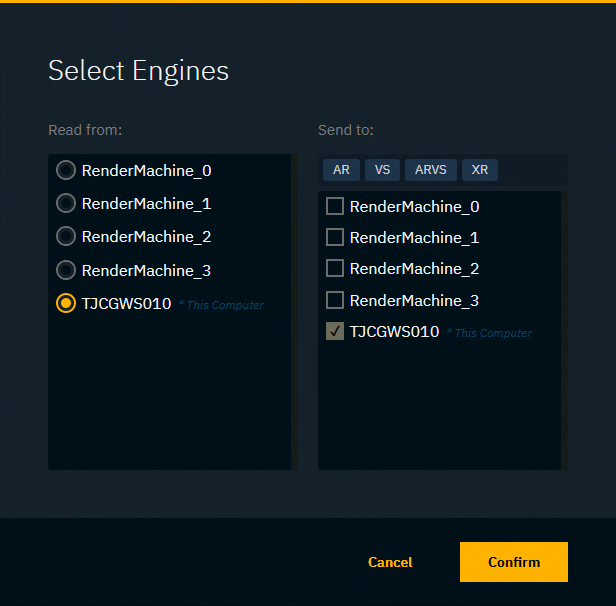Click the Send to list scrollbar
616x606 pixels.
click(x=564, y=329)
